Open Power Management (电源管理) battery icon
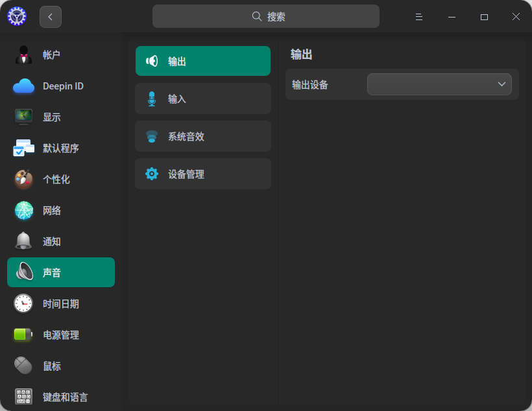This screenshot has width=532, height=411. click(24, 335)
